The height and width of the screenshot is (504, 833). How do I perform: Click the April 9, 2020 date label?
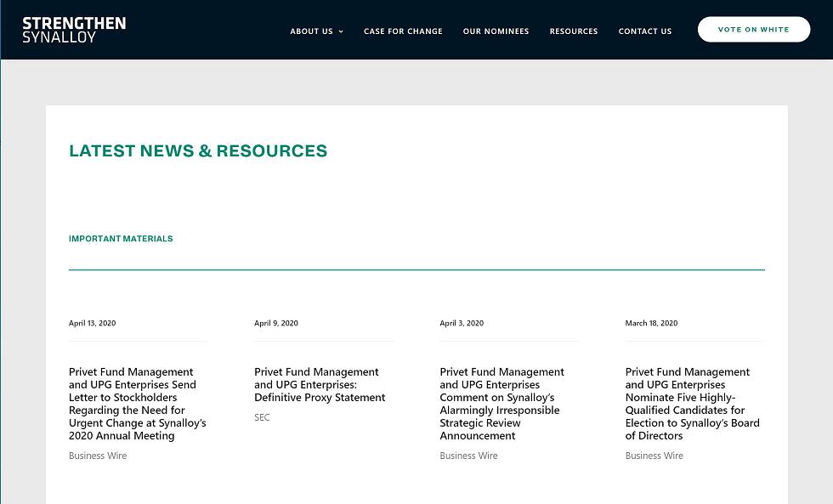tap(275, 323)
